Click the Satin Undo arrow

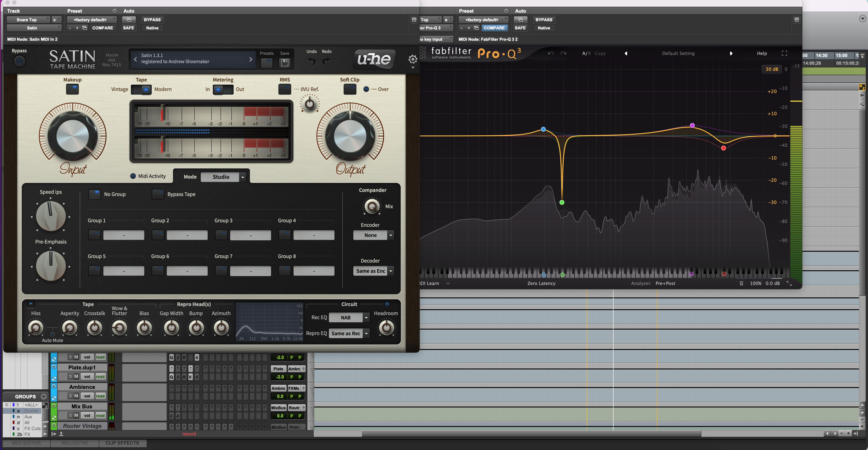tap(311, 61)
